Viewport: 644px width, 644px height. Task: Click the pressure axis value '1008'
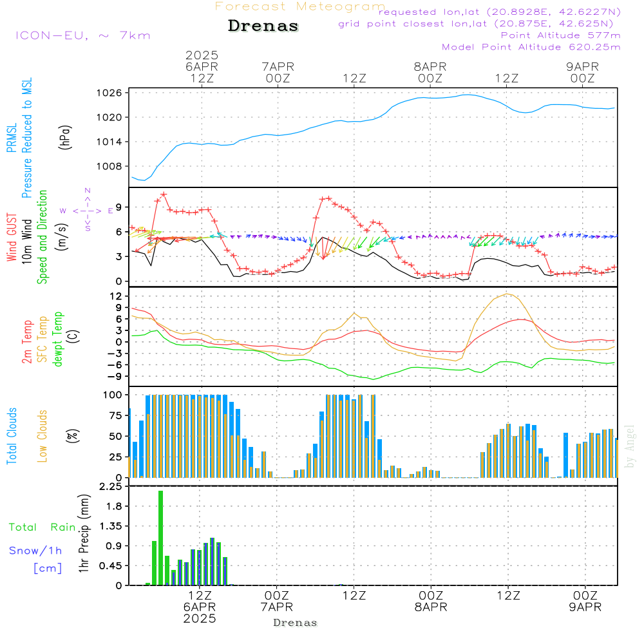click(109, 166)
